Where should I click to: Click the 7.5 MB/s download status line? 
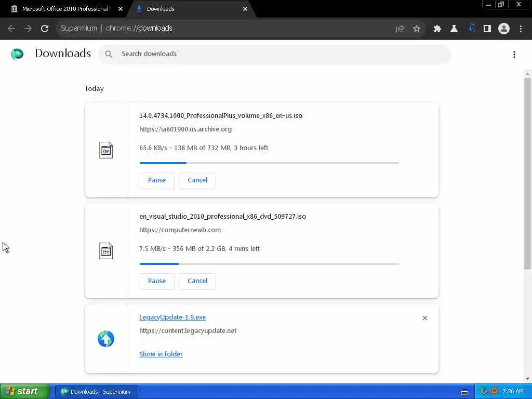[x=199, y=249]
